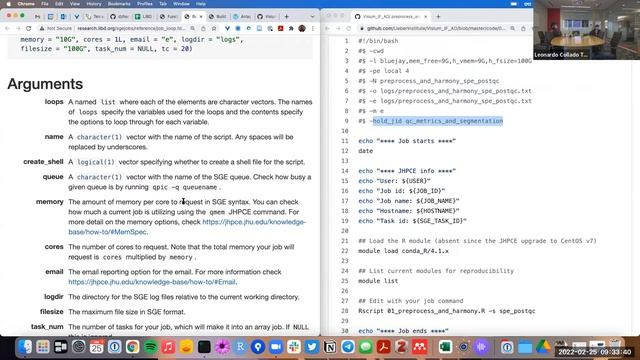
Task: Click the github.com address bar in right window
Action: pyautogui.click(x=437, y=29)
